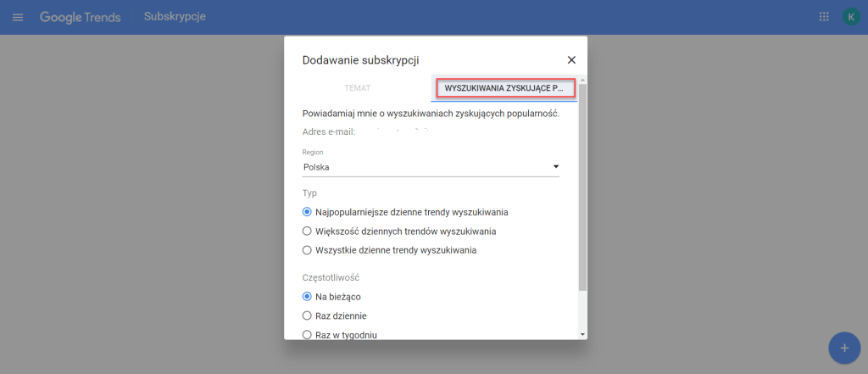The width and height of the screenshot is (868, 374).
Task: Click the dialog scrollbar down arrow
Action: click(582, 335)
